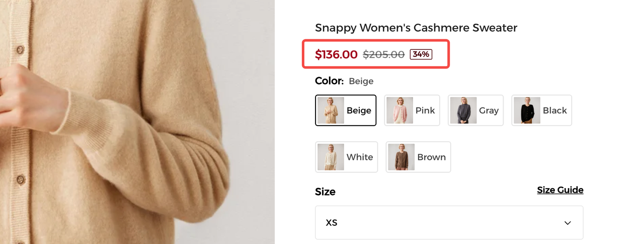Click the size dropdown chevron arrow

[568, 223]
